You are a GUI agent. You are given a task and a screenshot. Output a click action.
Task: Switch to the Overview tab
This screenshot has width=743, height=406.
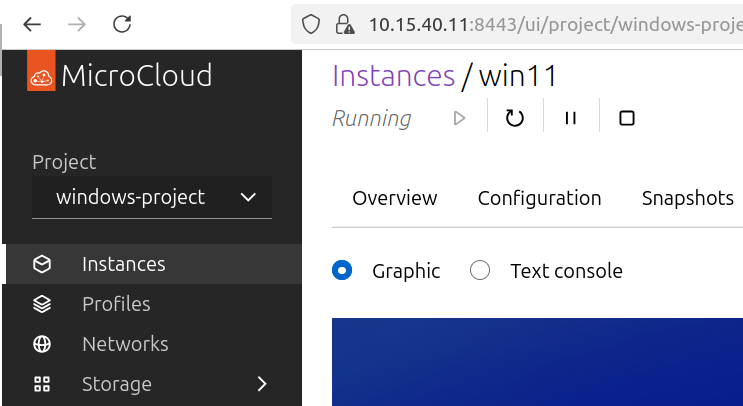click(395, 198)
